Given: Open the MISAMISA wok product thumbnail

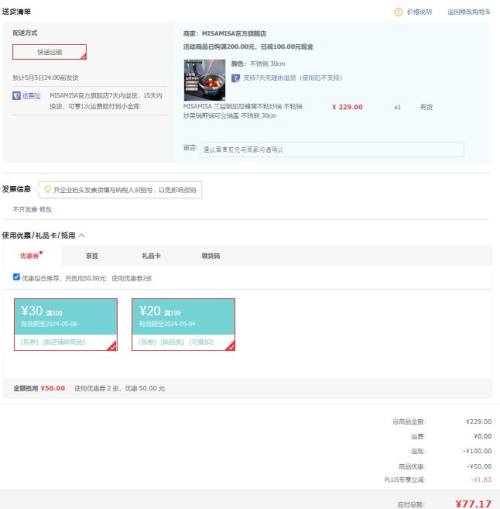Looking at the screenshot, I should click(x=205, y=80).
